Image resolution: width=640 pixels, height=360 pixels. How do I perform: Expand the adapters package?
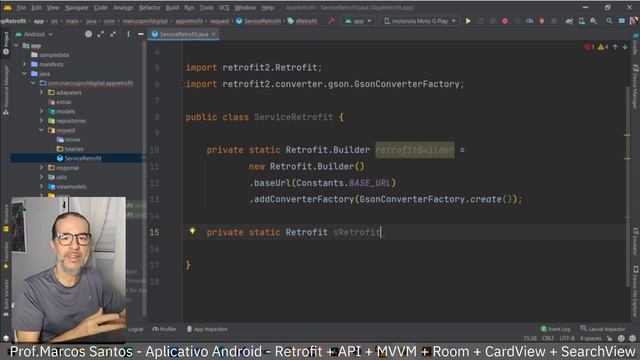41,92
